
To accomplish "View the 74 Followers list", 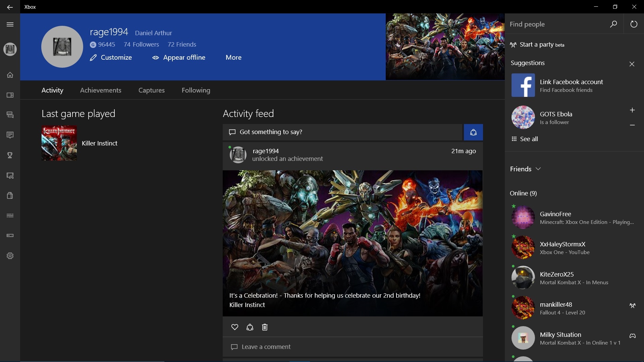I will click(141, 44).
